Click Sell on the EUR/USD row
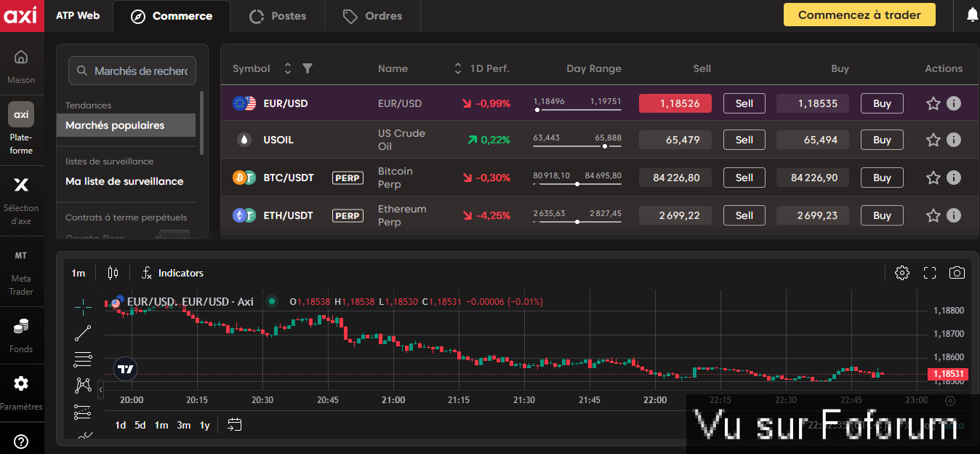The width and height of the screenshot is (980, 454). [x=744, y=103]
